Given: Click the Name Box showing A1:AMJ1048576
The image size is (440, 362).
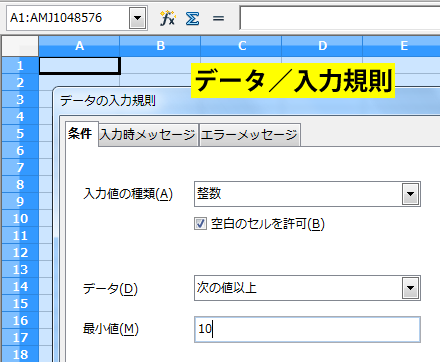Looking at the screenshot, I should pyautogui.click(x=68, y=18).
